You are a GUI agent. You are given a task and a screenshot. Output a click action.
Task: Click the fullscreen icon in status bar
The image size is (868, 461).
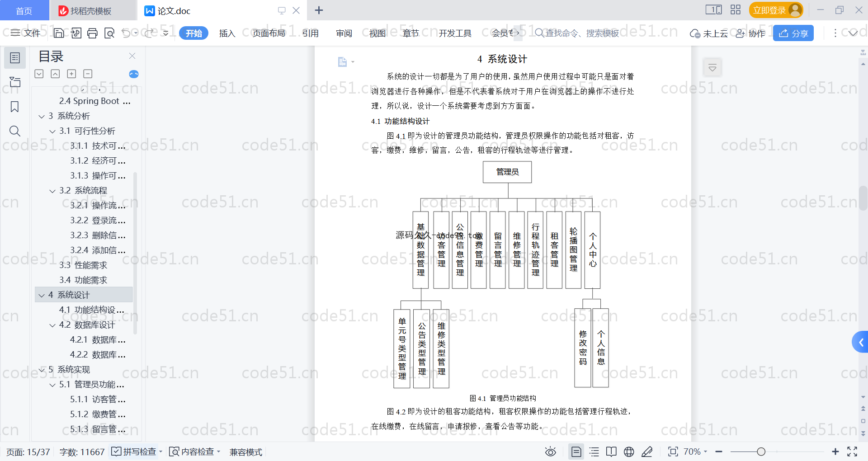click(x=852, y=452)
